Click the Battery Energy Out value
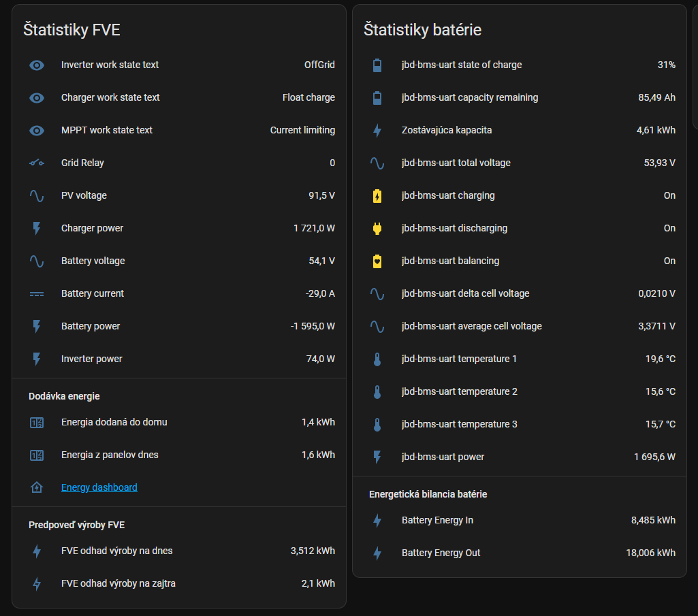The height and width of the screenshot is (616, 698). click(x=650, y=553)
